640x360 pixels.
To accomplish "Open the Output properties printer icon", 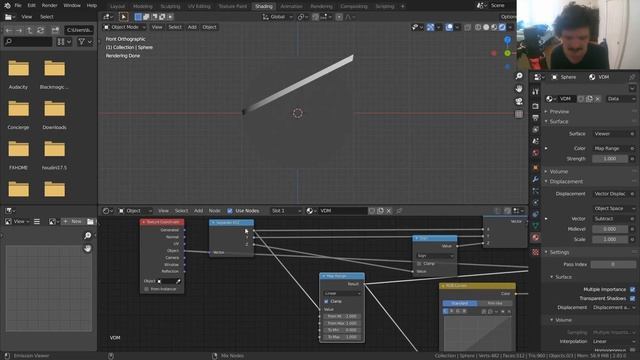I will point(536,118).
